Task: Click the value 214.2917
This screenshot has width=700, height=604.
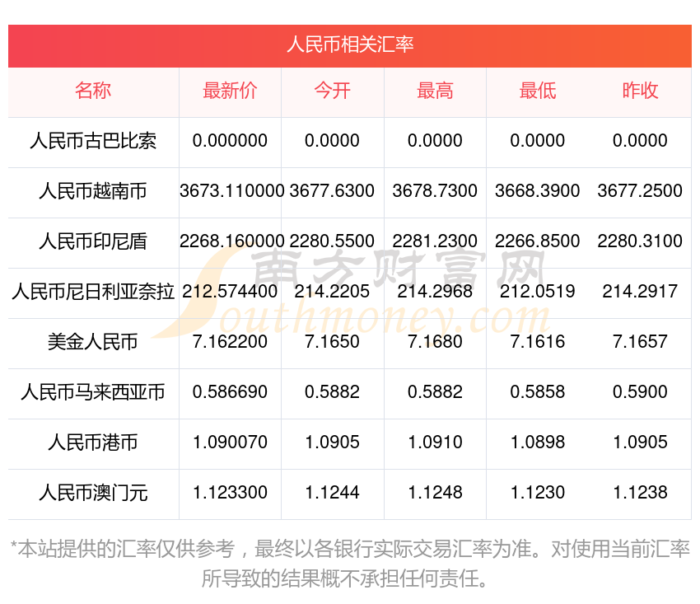Action: tap(640, 292)
